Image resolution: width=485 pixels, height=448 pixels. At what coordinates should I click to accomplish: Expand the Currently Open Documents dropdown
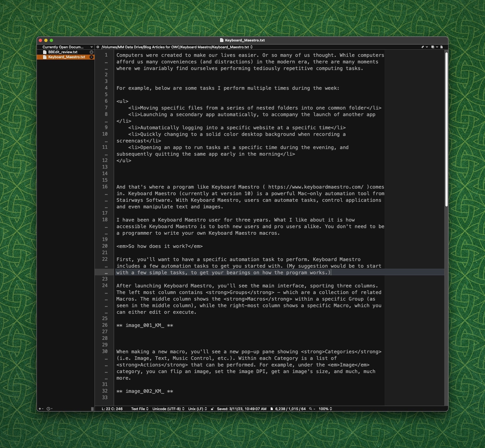click(67, 47)
